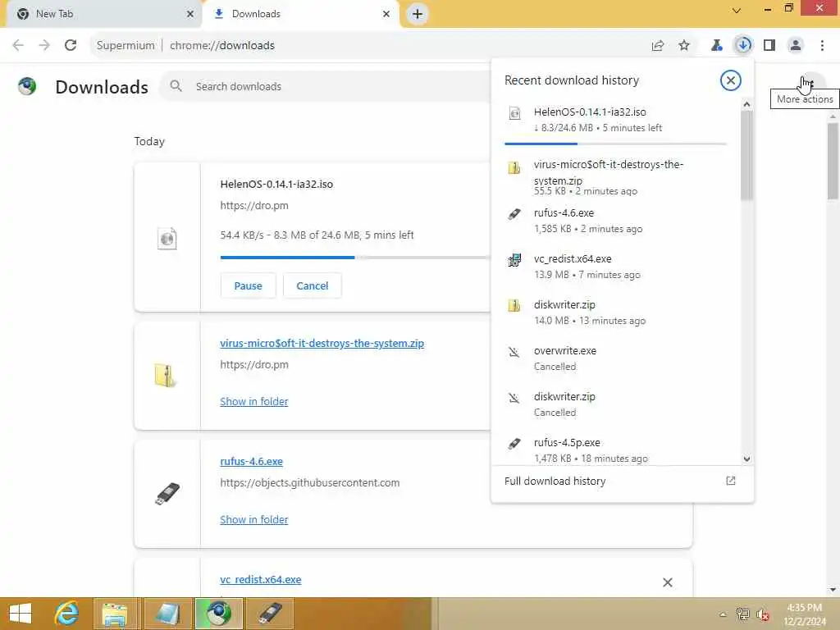Open Windows Start button
The image size is (840, 630).
[21, 614]
